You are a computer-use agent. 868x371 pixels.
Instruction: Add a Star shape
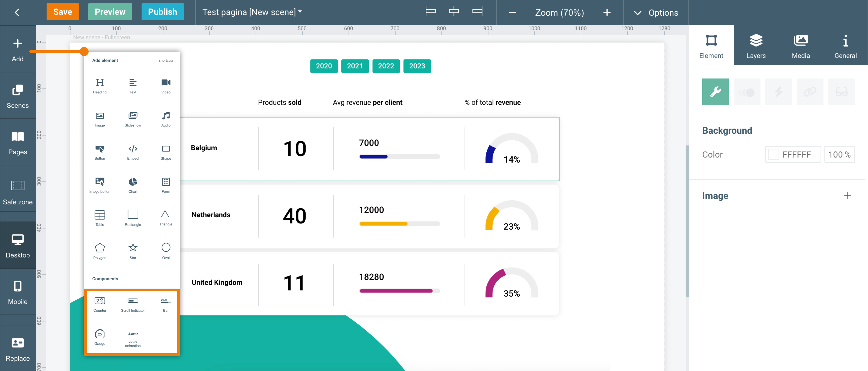tap(133, 251)
